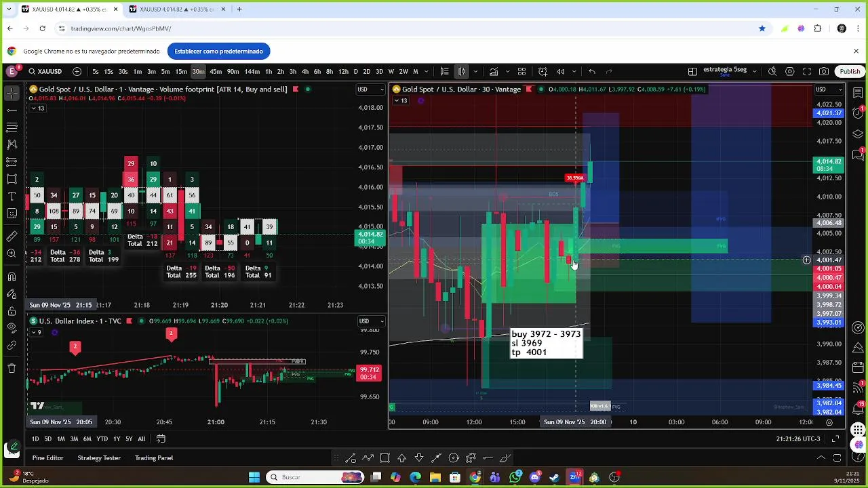Open the date range calendar icon
868x488 pixels.
point(161,439)
